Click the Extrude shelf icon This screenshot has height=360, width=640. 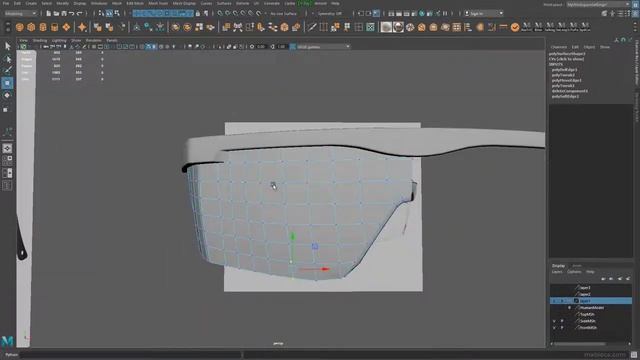[x=226, y=27]
